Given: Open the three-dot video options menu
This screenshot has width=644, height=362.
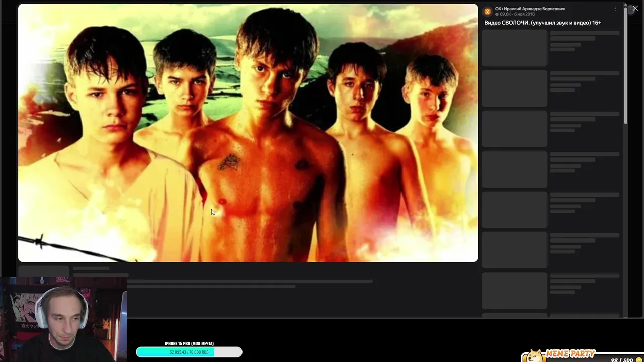Looking at the screenshot, I should point(615,9).
